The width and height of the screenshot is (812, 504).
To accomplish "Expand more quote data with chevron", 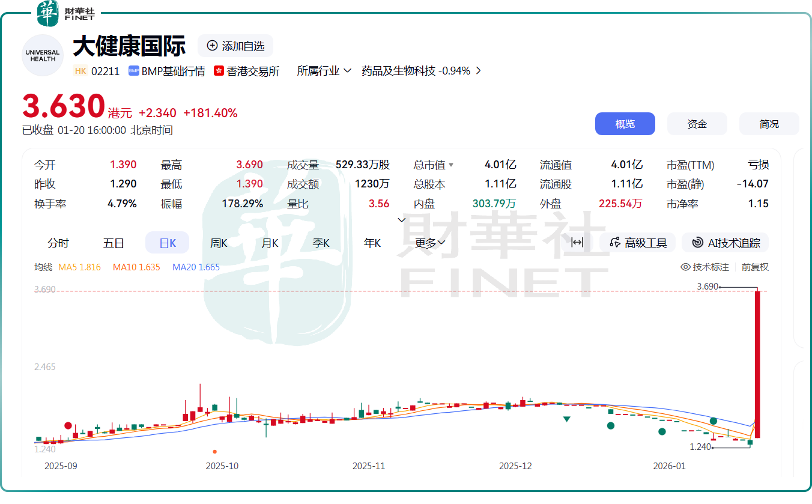I will point(402,220).
